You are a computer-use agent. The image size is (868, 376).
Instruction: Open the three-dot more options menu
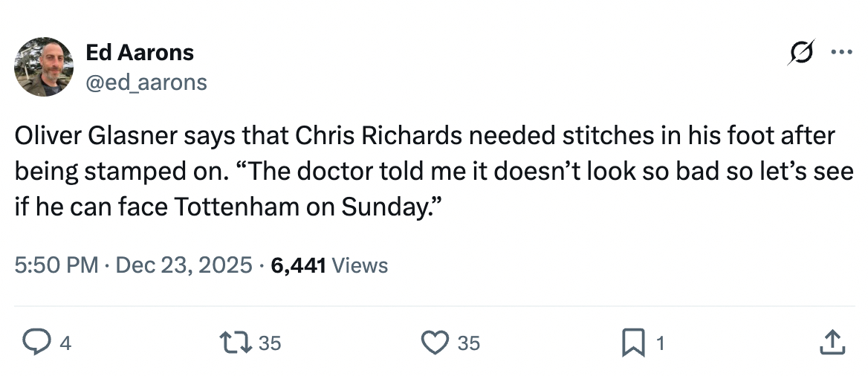841,53
